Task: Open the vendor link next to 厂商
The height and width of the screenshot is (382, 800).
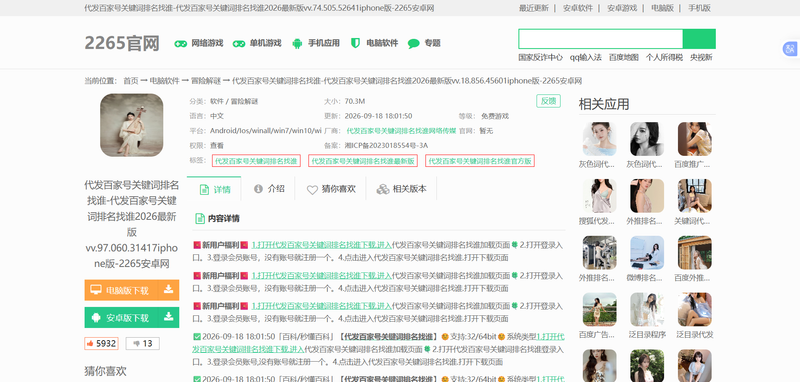Action: click(401, 131)
